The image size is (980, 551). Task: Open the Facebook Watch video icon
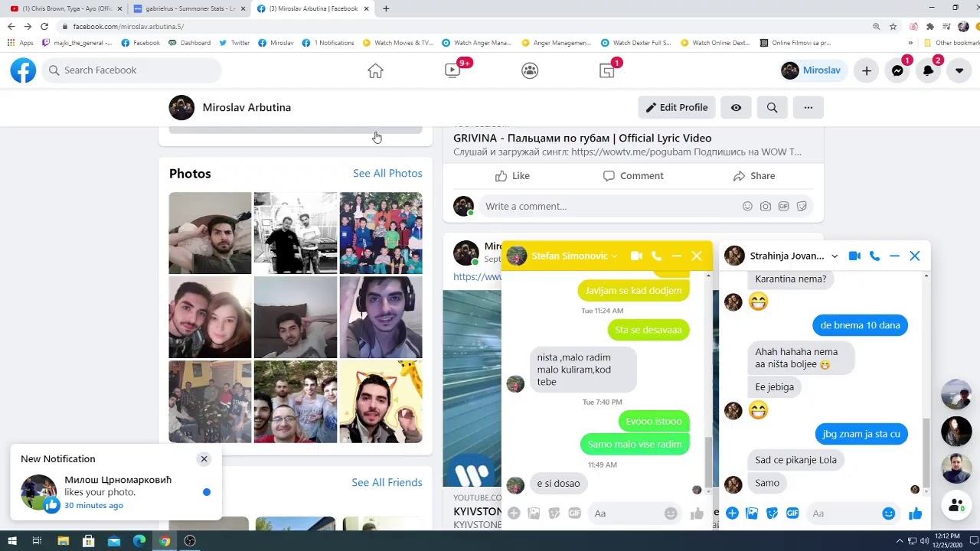click(452, 70)
